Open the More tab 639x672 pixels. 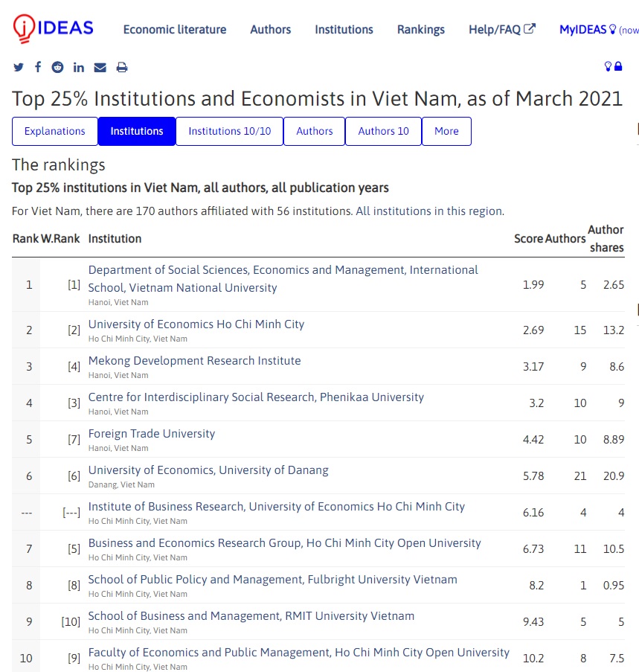[446, 131]
